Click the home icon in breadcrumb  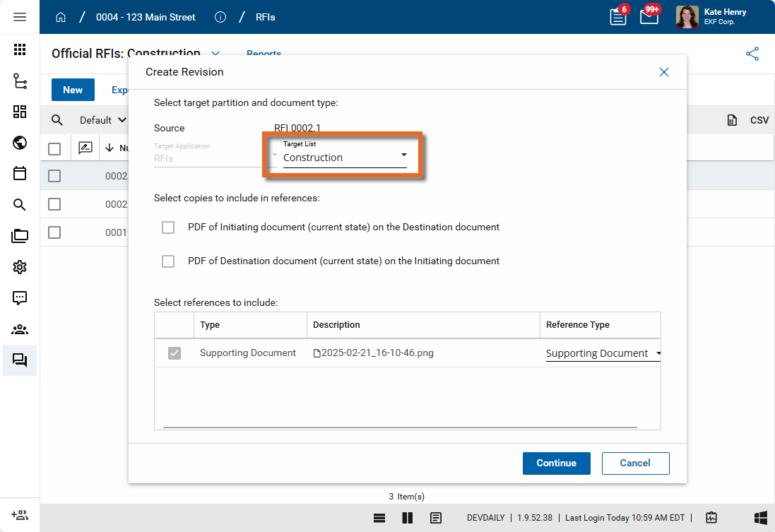coord(61,17)
